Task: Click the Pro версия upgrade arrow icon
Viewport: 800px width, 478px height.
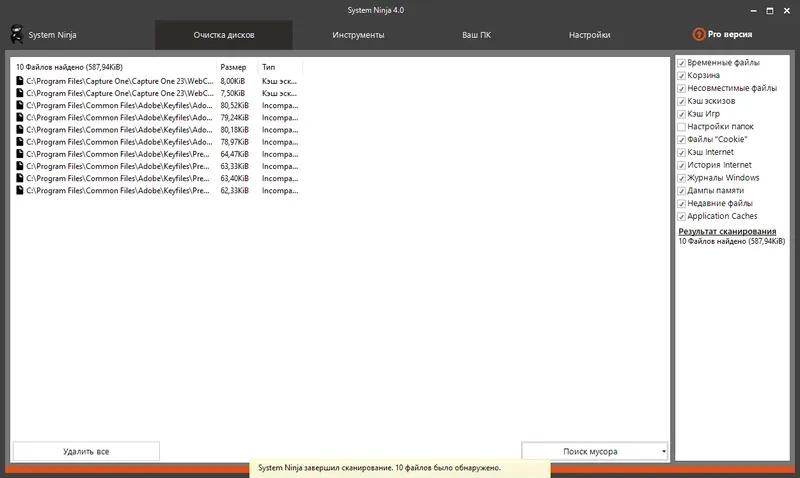Action: pyautogui.click(x=698, y=34)
